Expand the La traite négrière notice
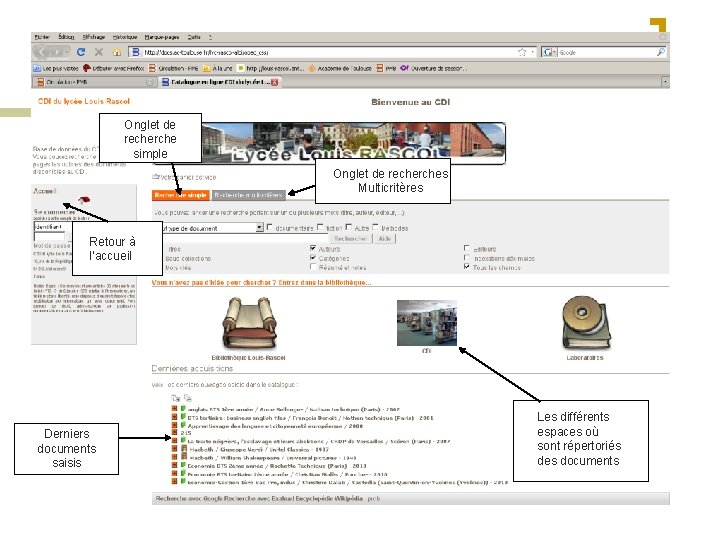 pyautogui.click(x=174, y=441)
